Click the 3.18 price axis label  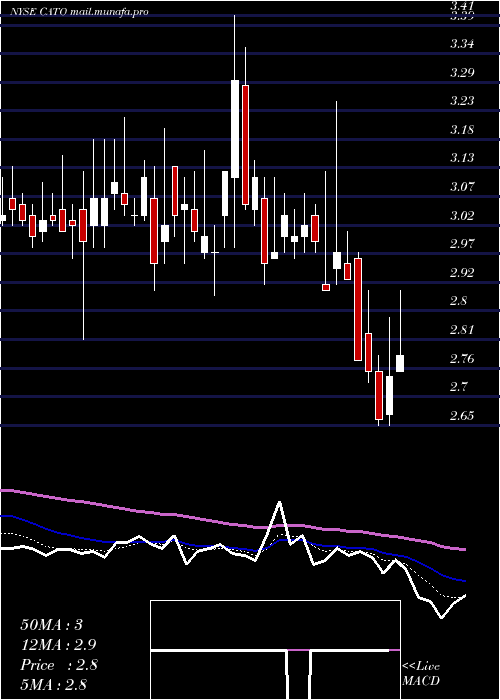(x=462, y=130)
